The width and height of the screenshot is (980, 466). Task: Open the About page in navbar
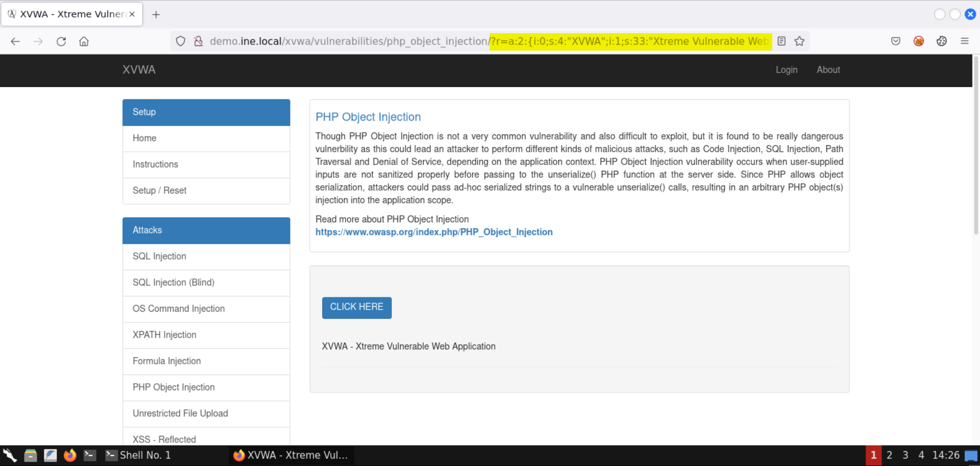(x=828, y=70)
